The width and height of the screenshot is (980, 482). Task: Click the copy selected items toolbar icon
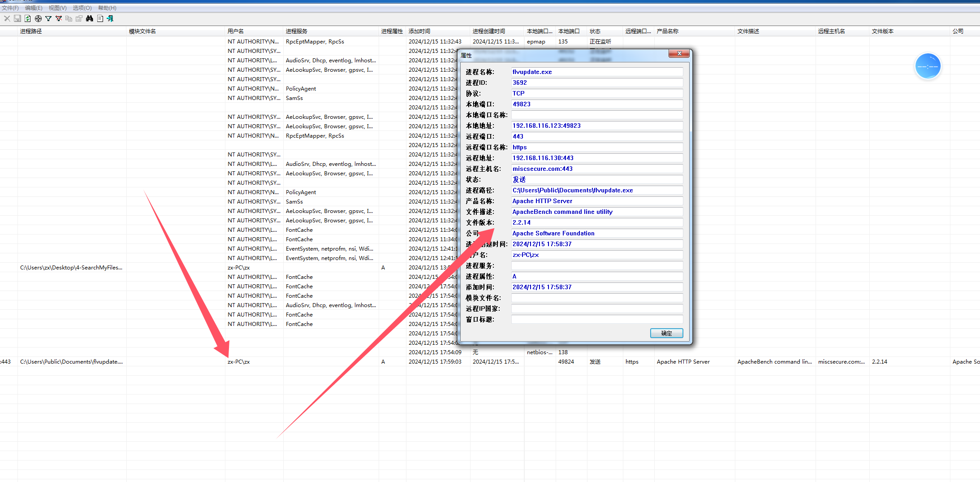point(69,18)
